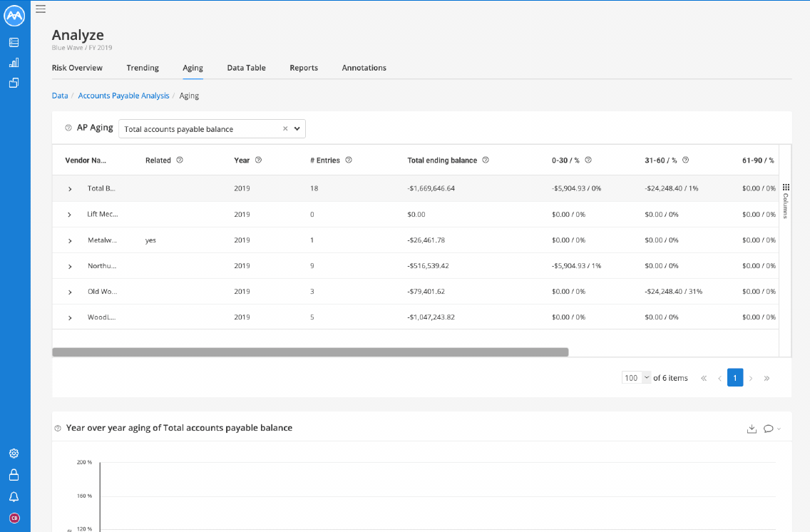
Task: Click the lock icon in sidebar
Action: click(x=14, y=475)
